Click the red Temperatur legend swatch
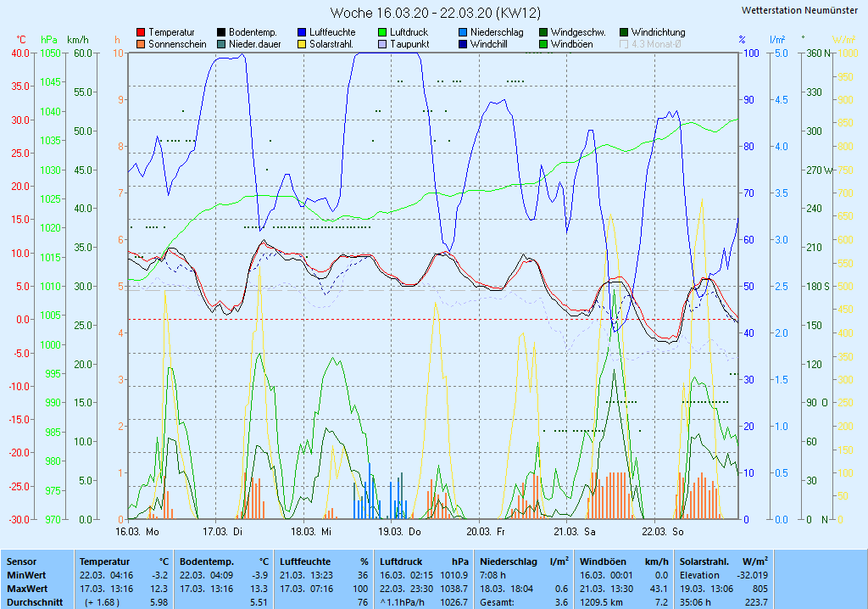Screen dimensions: 868x609 click(141, 33)
